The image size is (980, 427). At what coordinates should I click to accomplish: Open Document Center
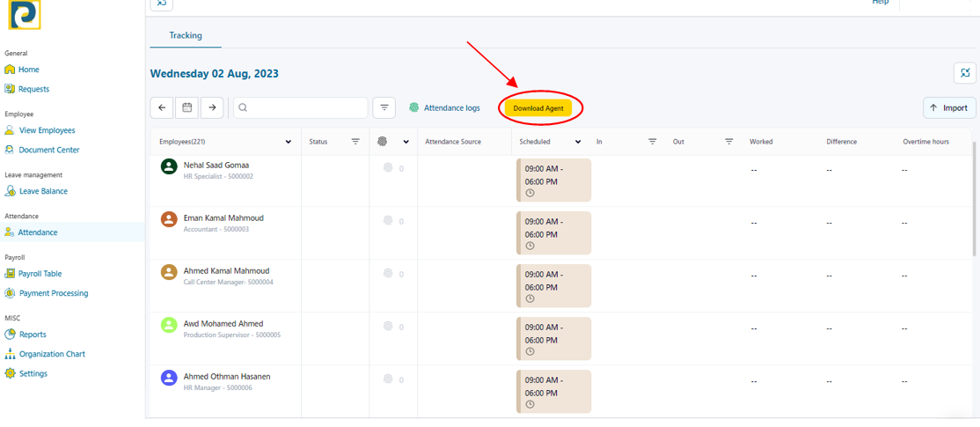click(48, 150)
